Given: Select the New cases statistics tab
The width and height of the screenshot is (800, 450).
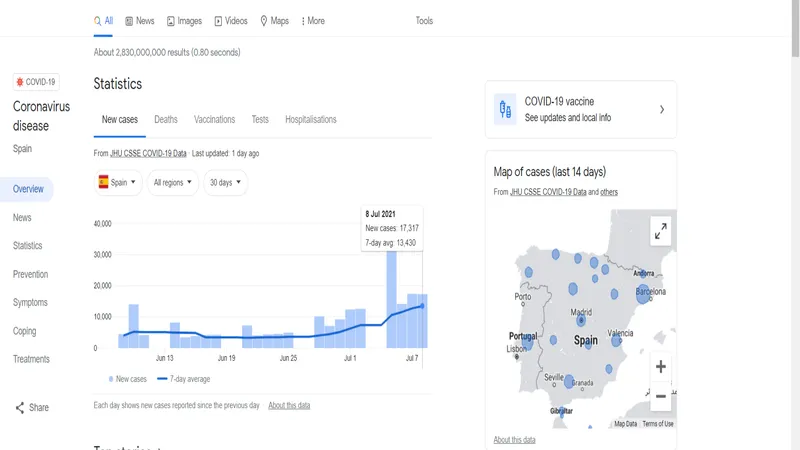Looking at the screenshot, I should [119, 119].
